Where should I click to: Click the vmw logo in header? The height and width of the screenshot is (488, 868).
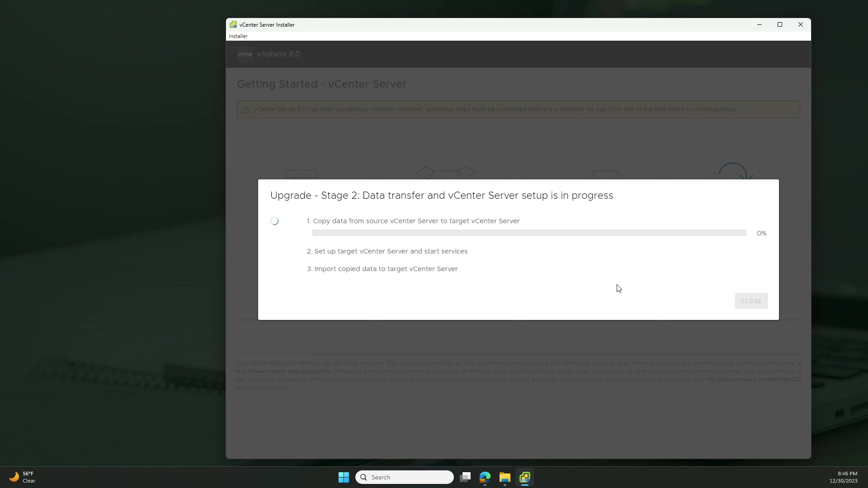(245, 54)
